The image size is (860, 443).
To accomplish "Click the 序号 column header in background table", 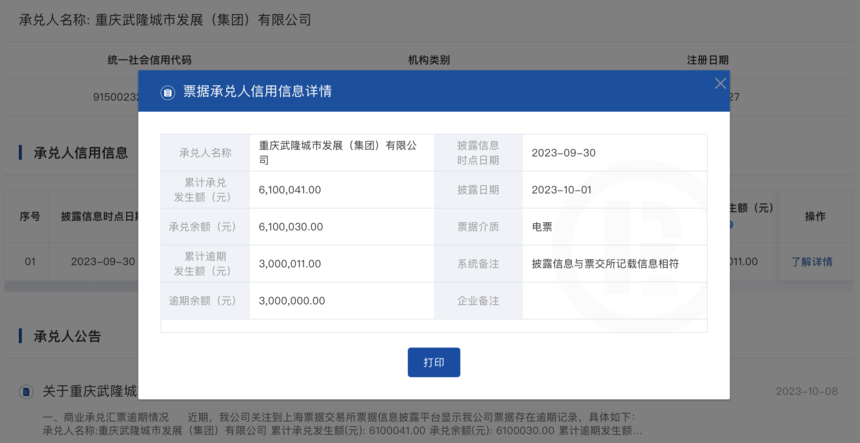I will [30, 217].
